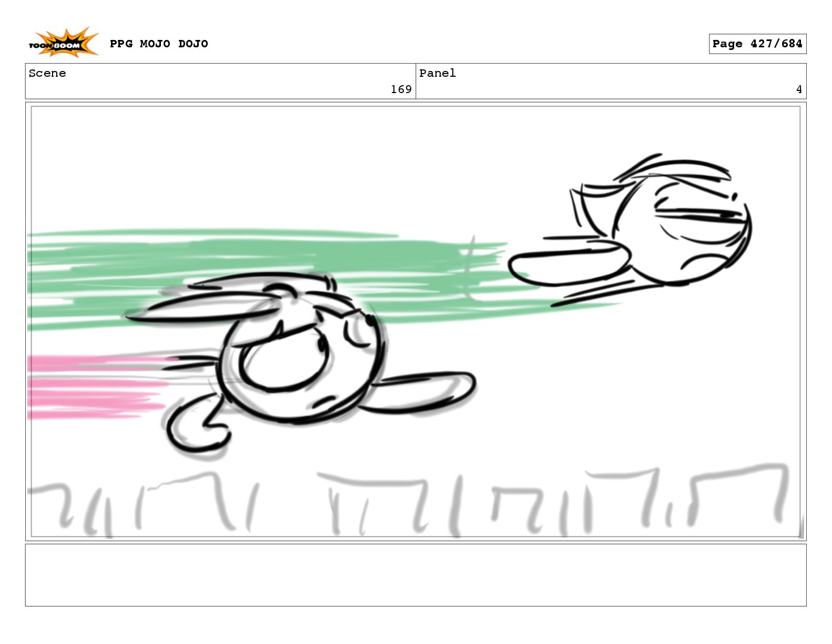Image resolution: width=832 pixels, height=644 pixels.
Task: Click the 'Panel' header label
Action: [438, 73]
